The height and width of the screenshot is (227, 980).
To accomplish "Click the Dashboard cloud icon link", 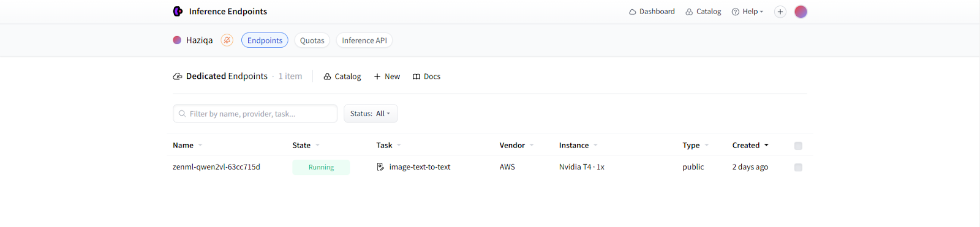I will pyautogui.click(x=652, y=12).
